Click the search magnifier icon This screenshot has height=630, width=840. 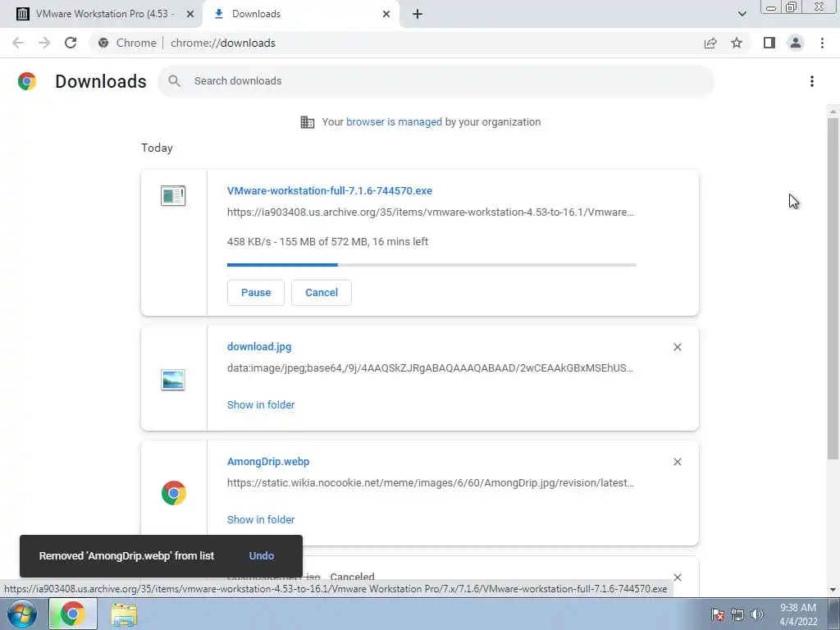pyautogui.click(x=174, y=81)
